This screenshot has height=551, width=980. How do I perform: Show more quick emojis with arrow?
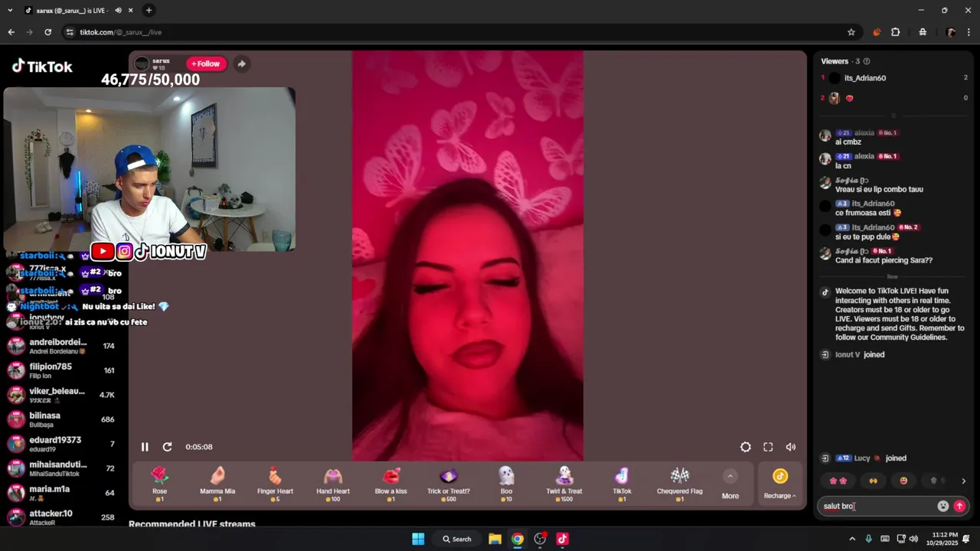click(963, 481)
